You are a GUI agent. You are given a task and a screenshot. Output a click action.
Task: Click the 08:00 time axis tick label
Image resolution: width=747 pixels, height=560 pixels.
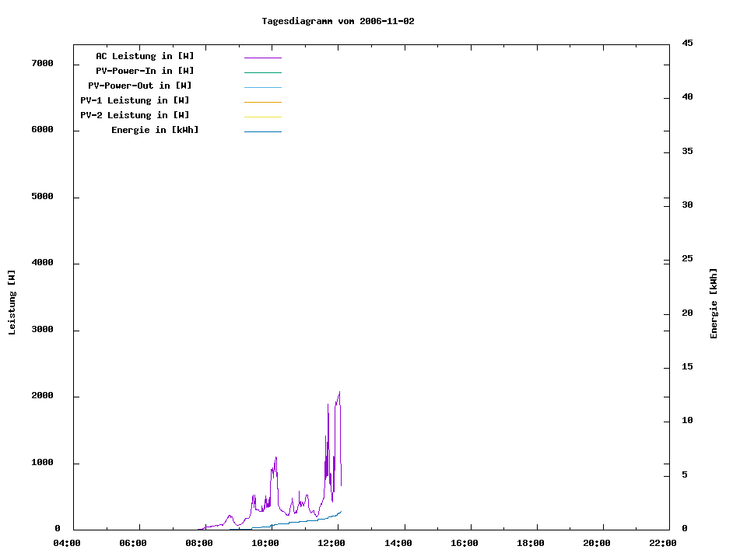[199, 543]
